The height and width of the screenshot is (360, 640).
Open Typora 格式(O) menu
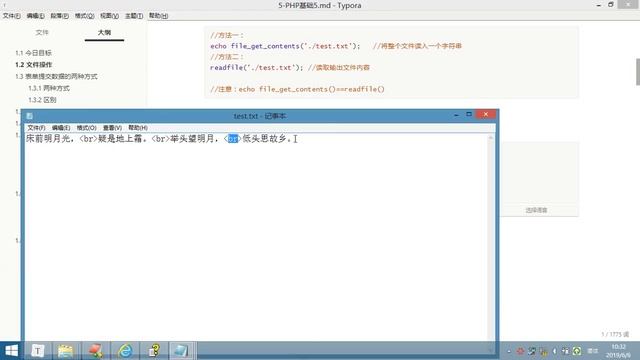(84, 16)
